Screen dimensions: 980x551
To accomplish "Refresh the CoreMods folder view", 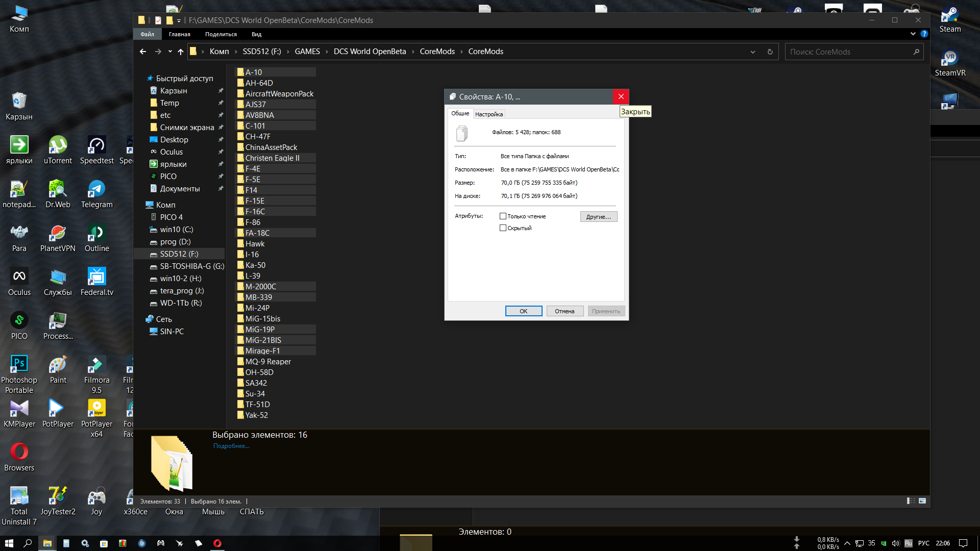I will [770, 52].
